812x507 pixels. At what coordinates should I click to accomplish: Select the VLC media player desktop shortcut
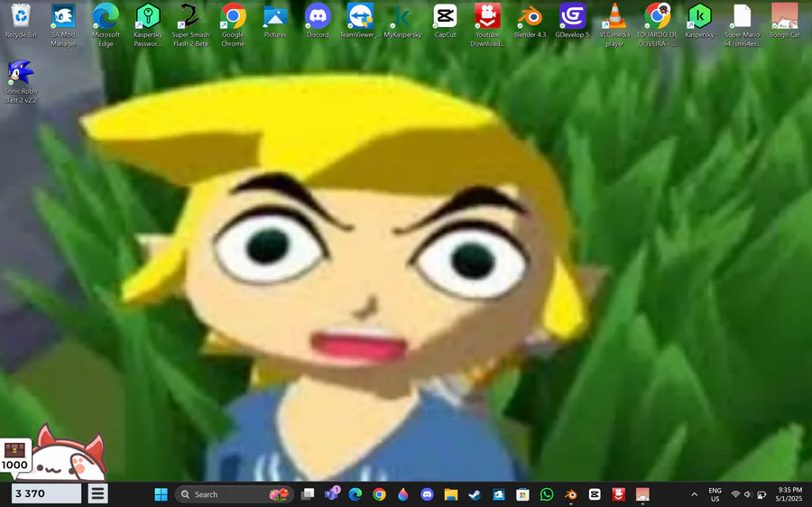[x=614, y=25]
